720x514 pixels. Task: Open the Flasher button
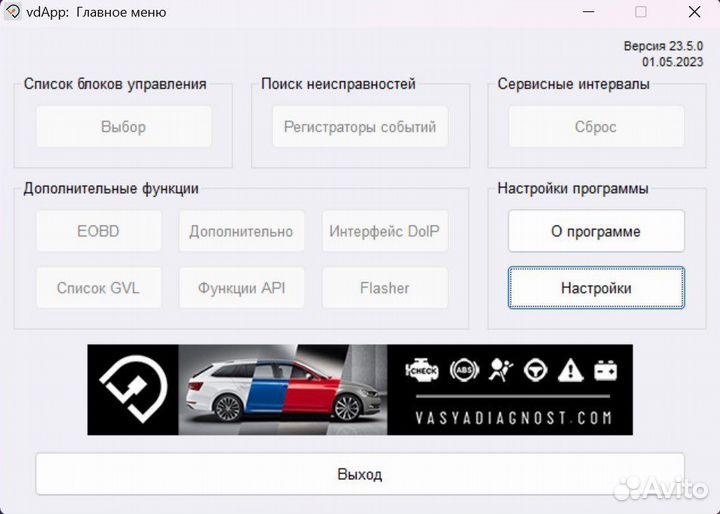(385, 288)
